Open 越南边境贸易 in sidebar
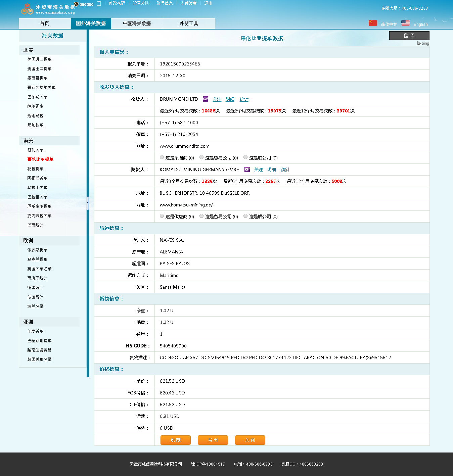The width and height of the screenshot is (453, 476). tap(39, 350)
